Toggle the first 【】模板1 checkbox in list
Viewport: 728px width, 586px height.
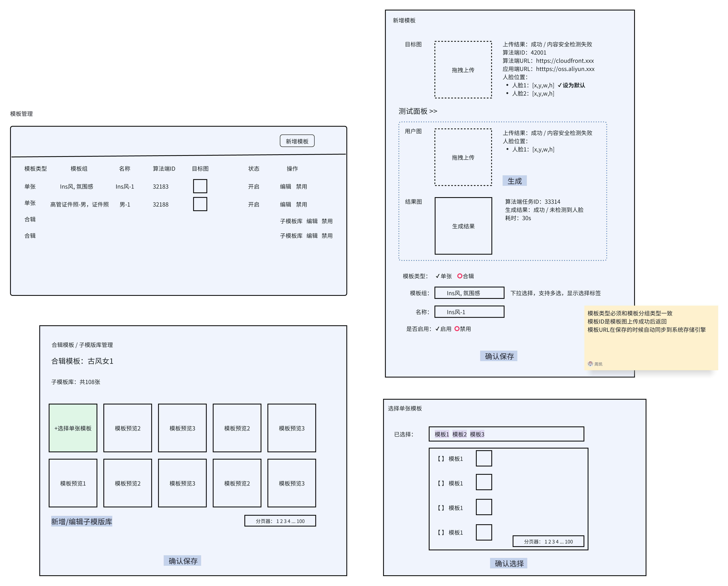click(x=440, y=458)
